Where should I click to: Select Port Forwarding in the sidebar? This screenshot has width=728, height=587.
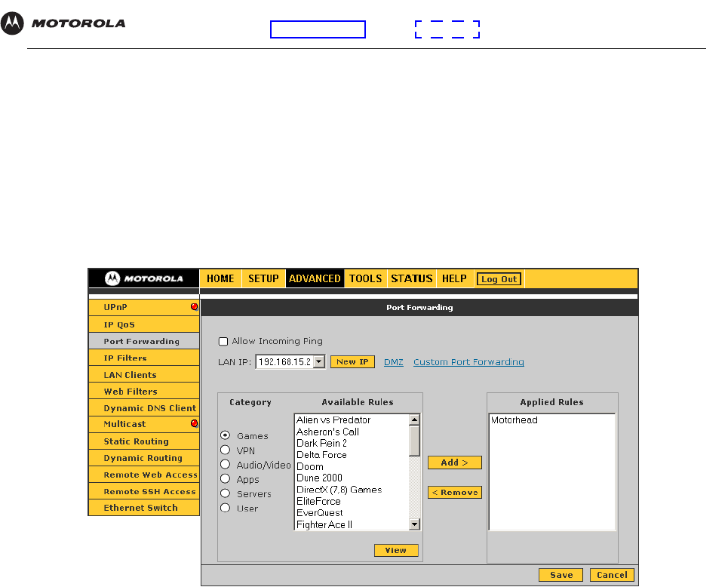pos(144,341)
